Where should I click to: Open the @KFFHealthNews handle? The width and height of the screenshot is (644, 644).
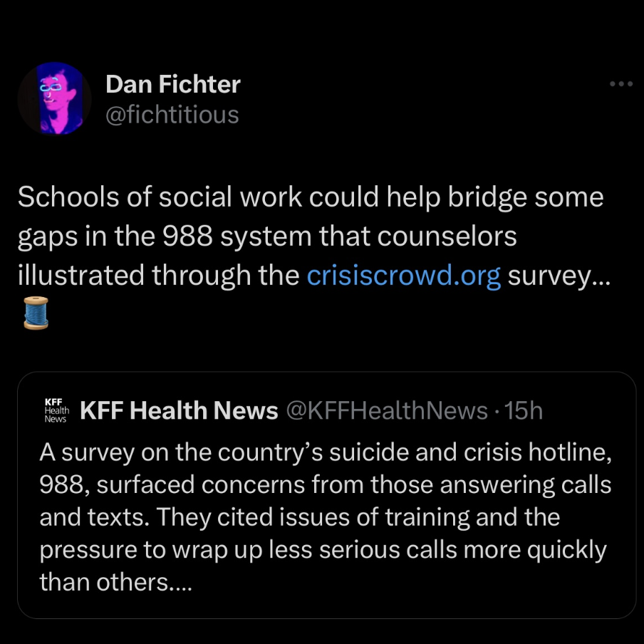click(x=387, y=410)
